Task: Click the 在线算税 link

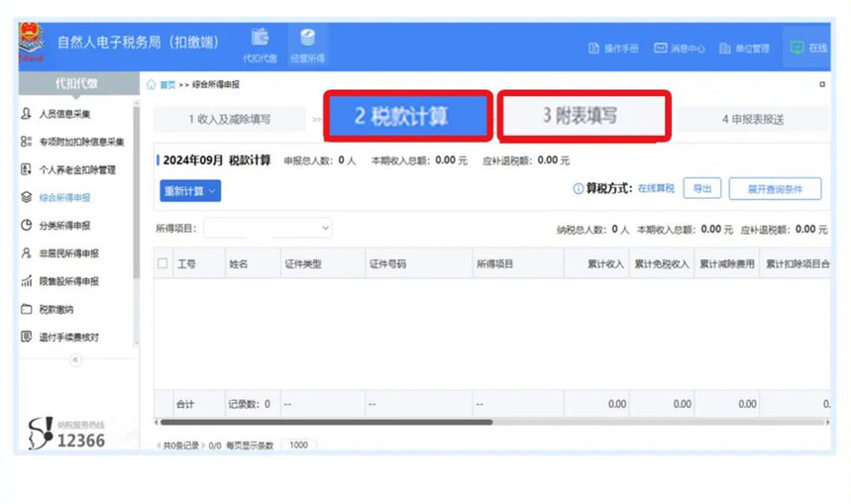Action: point(656,188)
